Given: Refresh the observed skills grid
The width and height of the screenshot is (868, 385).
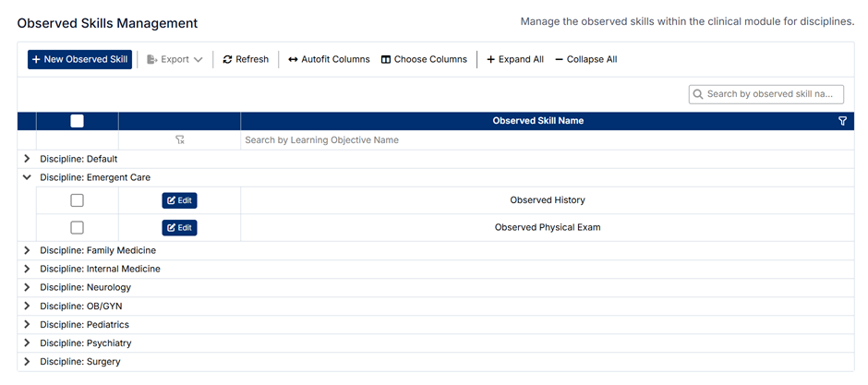Looking at the screenshot, I should (x=246, y=59).
